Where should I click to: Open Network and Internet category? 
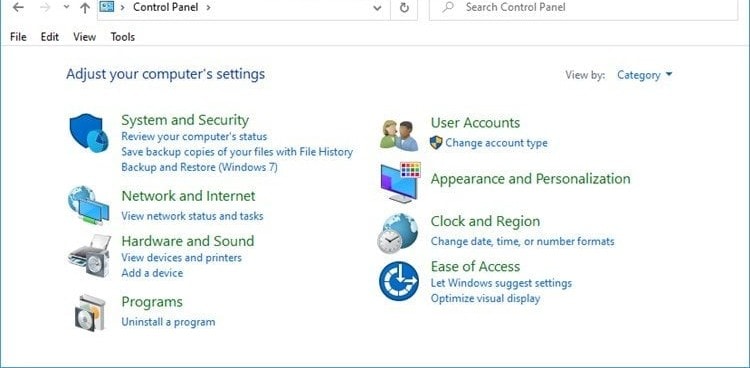(188, 196)
